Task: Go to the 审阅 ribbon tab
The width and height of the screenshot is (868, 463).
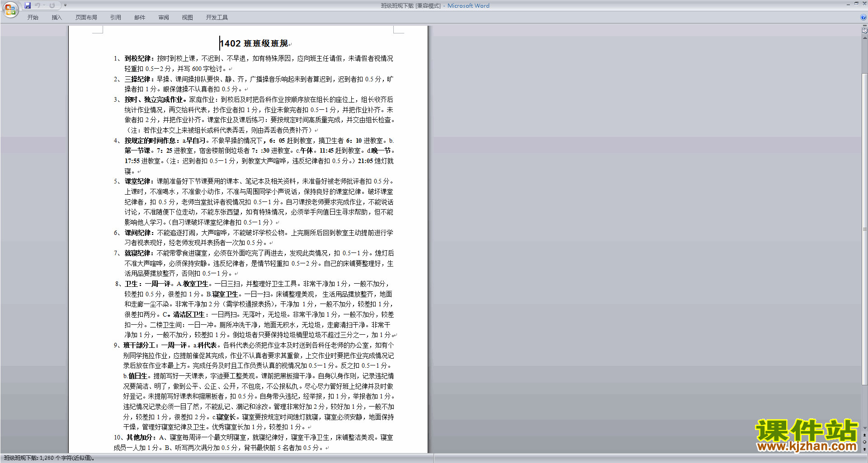Action: (x=164, y=17)
